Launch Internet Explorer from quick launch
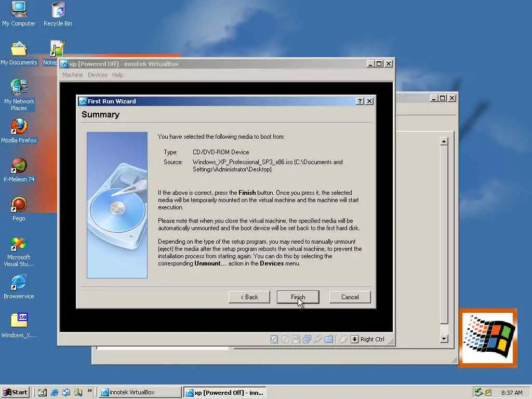Viewport: 532px width, 399px height. [54, 392]
